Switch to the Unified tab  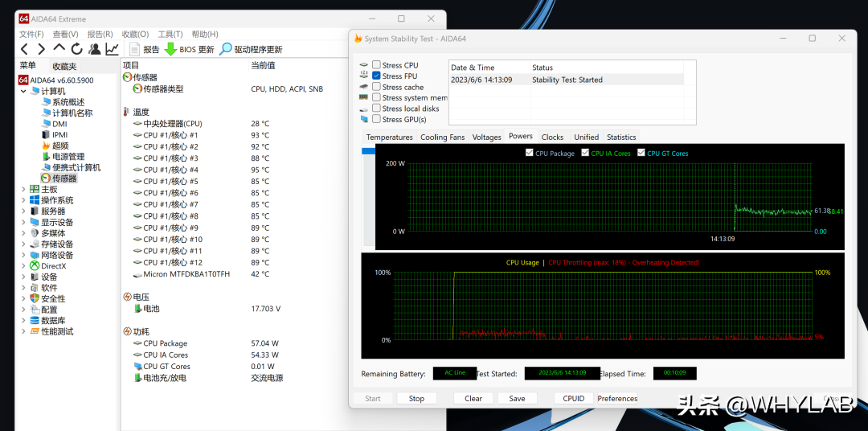586,137
